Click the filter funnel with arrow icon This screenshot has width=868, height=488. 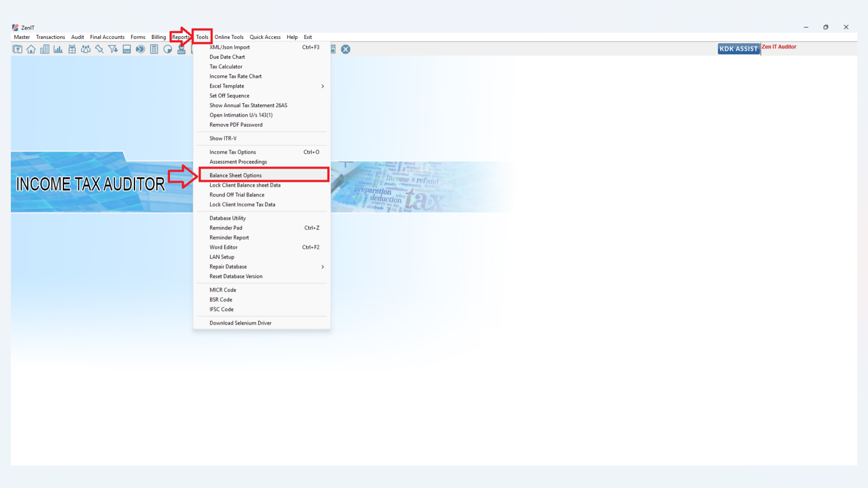point(113,49)
